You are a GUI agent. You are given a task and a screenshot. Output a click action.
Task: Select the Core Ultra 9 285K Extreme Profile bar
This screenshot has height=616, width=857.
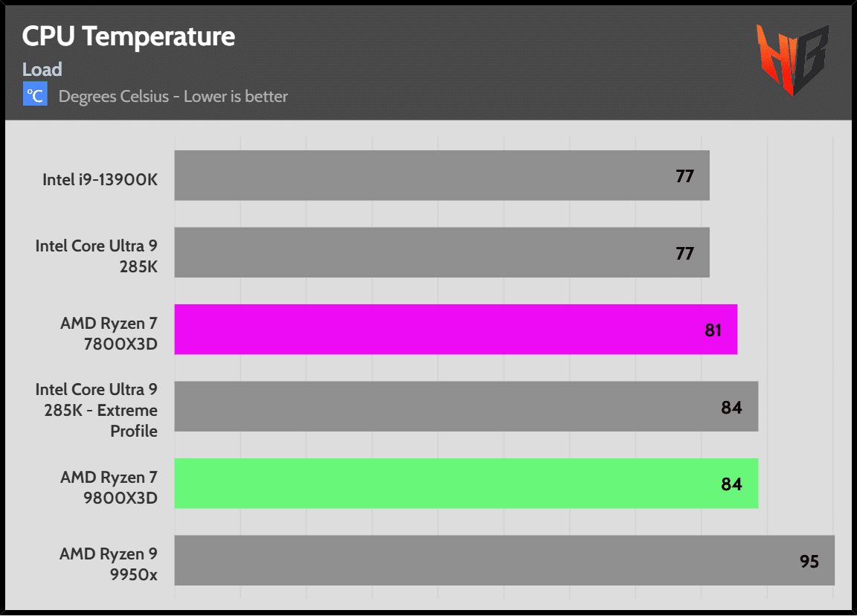pyautogui.click(x=466, y=406)
